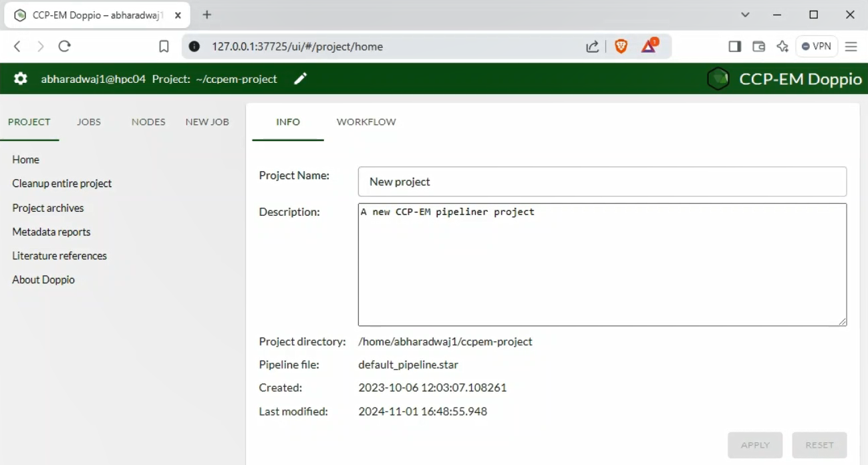Grab the Description textarea resize handle
868x465 pixels.
pyautogui.click(x=842, y=321)
